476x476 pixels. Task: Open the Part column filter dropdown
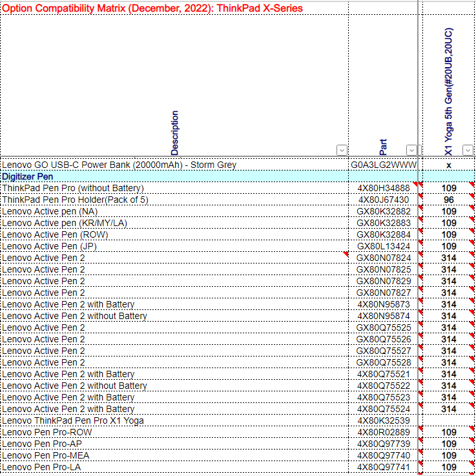(411, 150)
